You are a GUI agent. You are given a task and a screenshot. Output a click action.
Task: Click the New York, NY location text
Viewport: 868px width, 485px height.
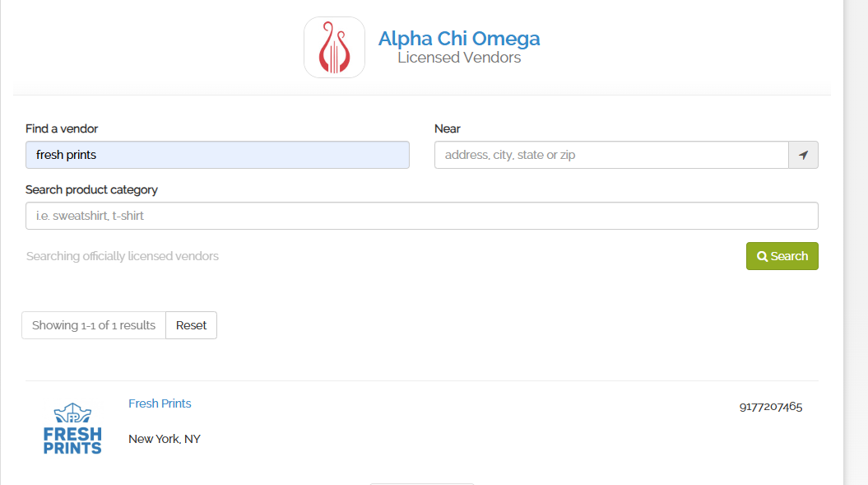click(x=165, y=439)
